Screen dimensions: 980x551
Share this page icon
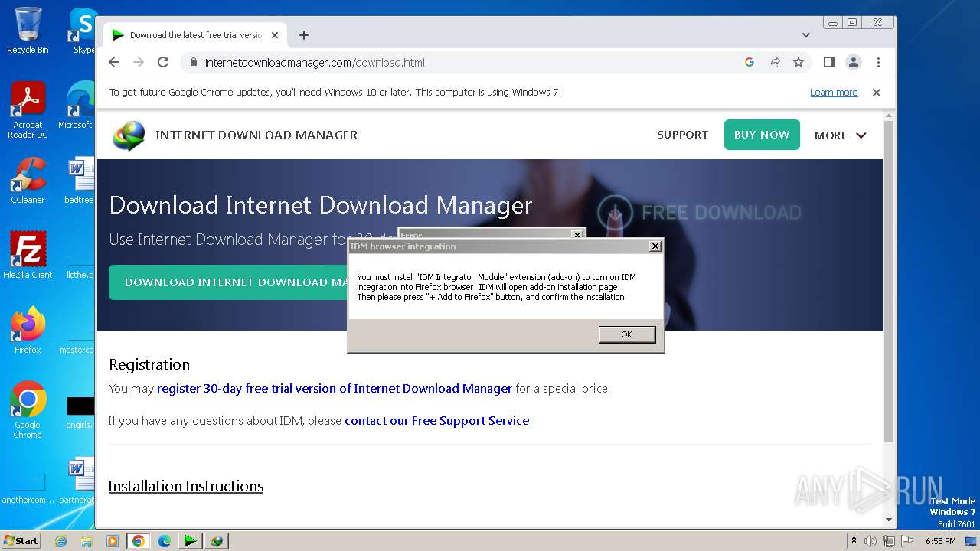tap(774, 62)
